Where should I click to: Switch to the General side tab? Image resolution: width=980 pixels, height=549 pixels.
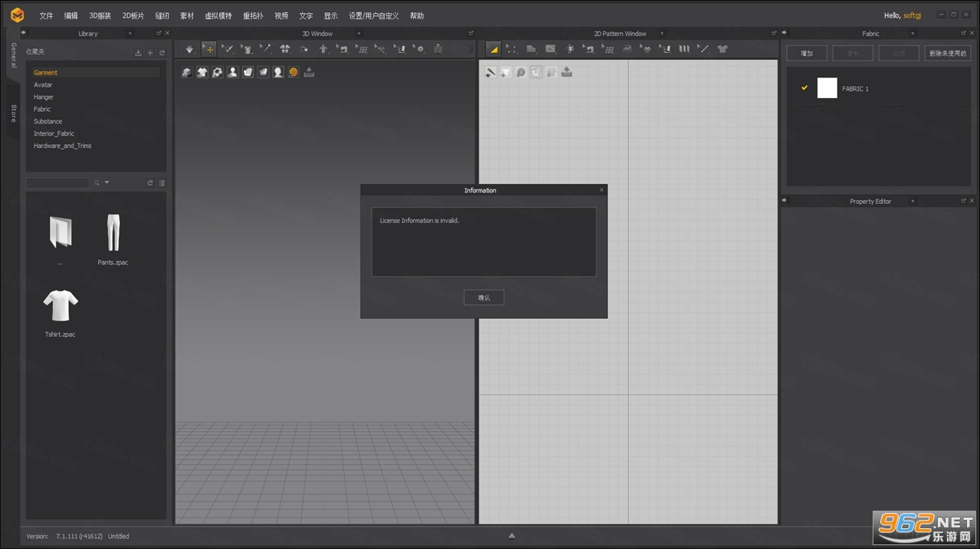point(13,55)
